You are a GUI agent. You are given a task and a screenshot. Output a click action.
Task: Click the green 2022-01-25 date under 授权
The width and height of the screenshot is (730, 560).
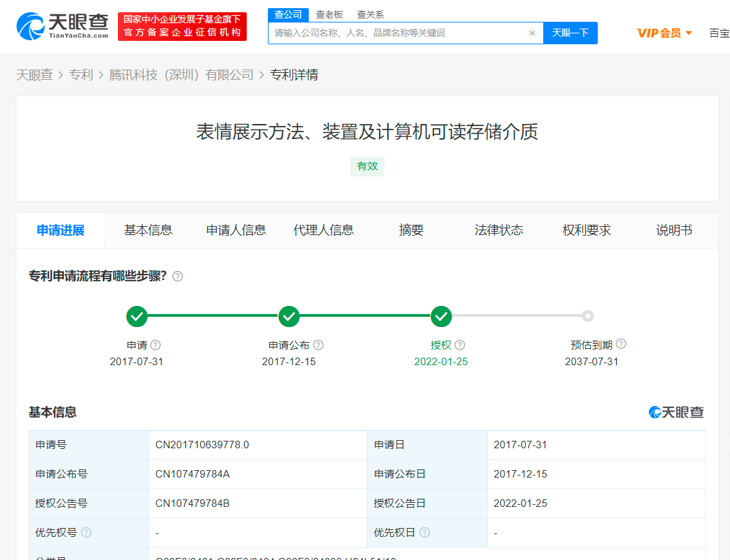[442, 362]
